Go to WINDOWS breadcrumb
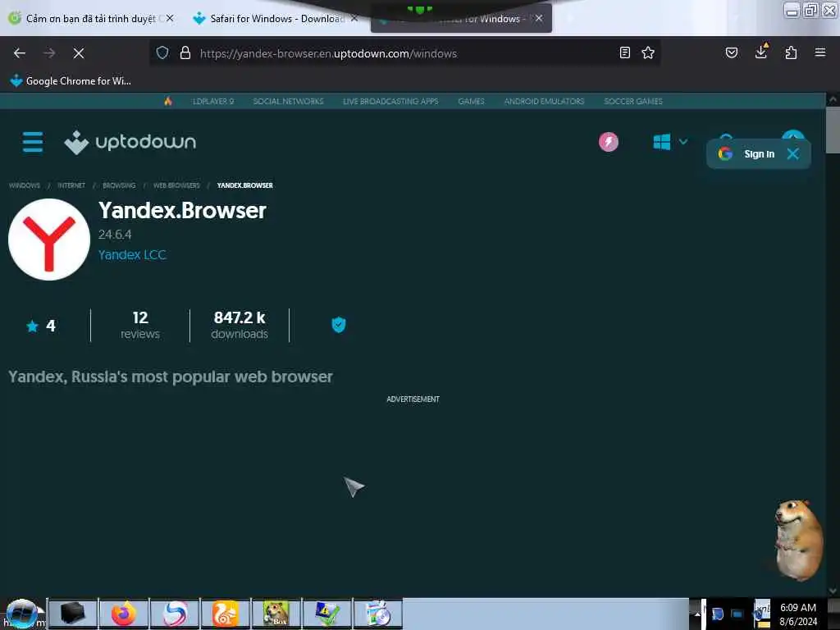The height and width of the screenshot is (630, 840). (25, 185)
